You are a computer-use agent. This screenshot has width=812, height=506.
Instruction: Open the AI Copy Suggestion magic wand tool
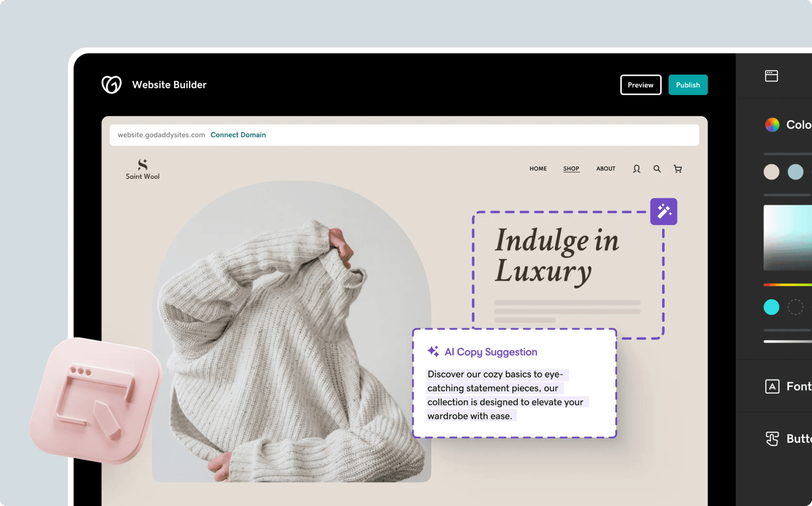(x=663, y=212)
